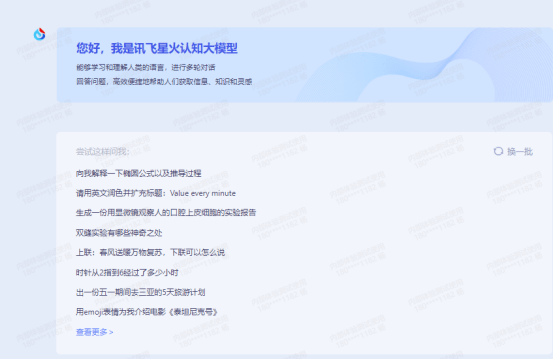The width and height of the screenshot is (554, 360).
Task: Click the iFlytek Spark flame logo icon
Action: [x=39, y=34]
